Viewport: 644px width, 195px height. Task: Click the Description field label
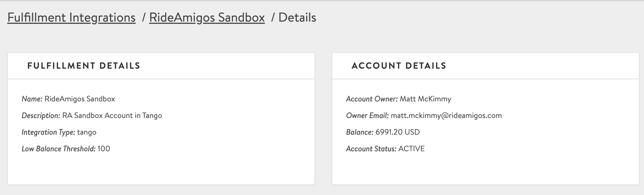click(41, 116)
